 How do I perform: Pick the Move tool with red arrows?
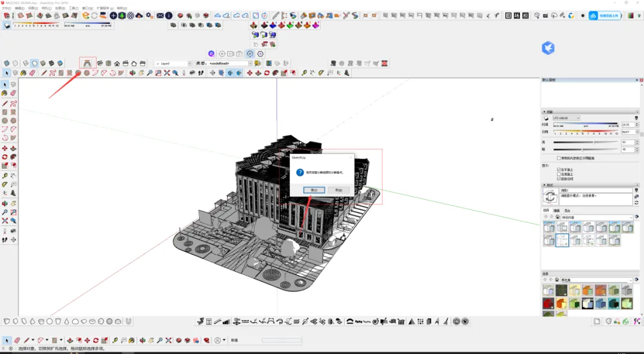(5, 148)
